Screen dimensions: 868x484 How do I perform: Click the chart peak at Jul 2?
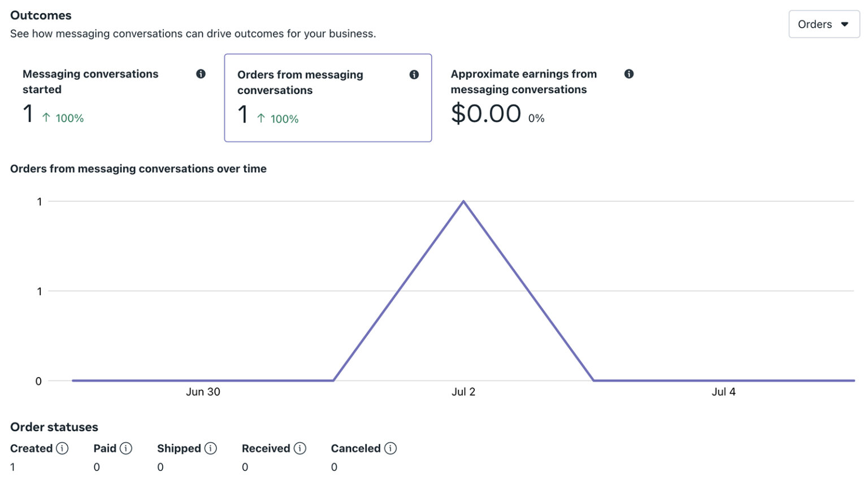coord(463,201)
